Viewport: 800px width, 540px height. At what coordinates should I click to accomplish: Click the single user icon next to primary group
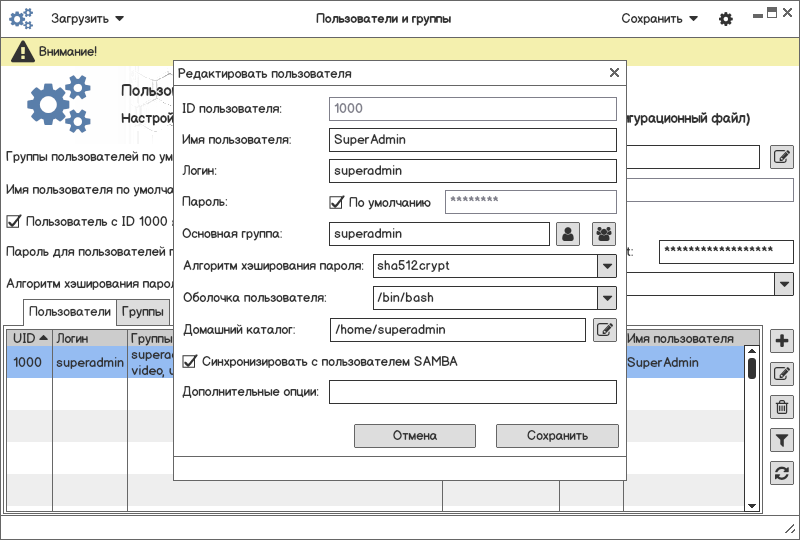[x=568, y=234]
